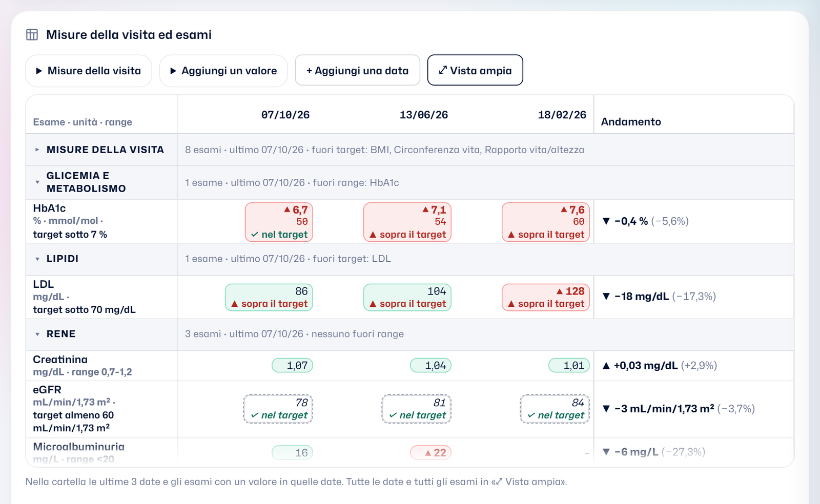Image resolution: width=820 pixels, height=504 pixels.
Task: Open the Aggiungi un valore disclosure
Action: click(223, 71)
